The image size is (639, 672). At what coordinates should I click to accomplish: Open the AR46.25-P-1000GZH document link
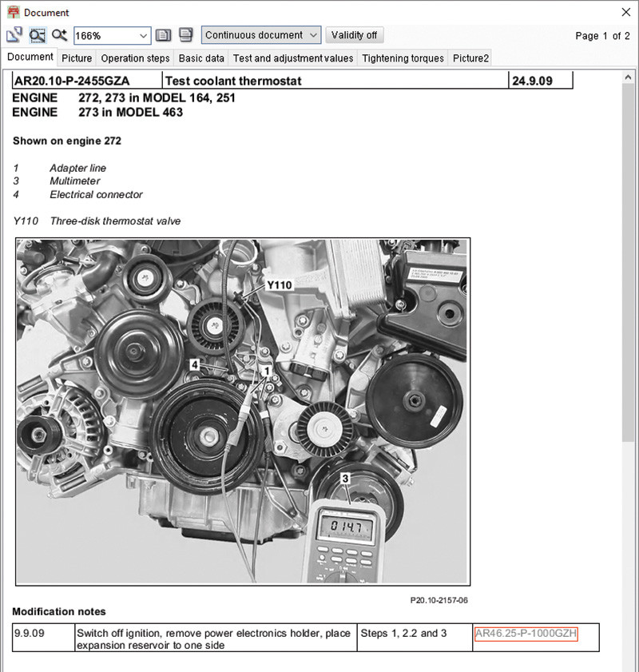[526, 634]
